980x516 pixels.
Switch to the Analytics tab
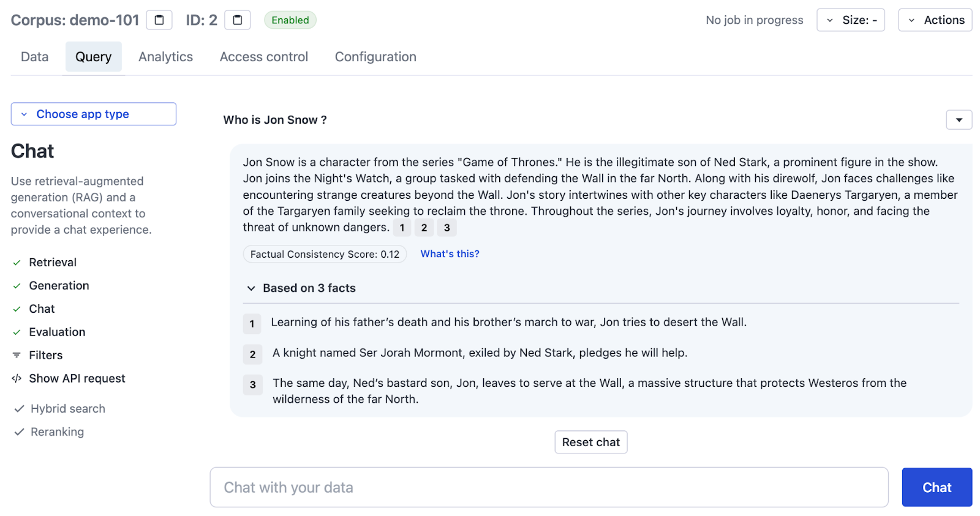[x=165, y=57]
